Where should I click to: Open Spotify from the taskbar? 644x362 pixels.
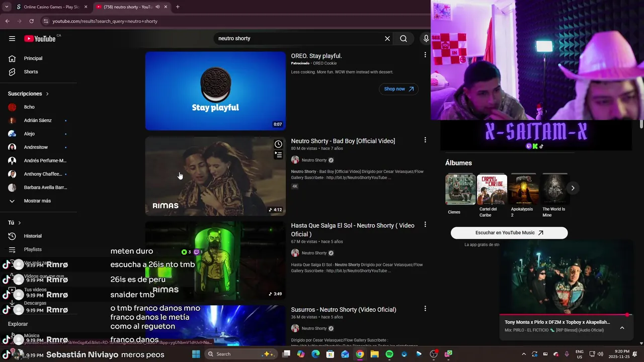pyautogui.click(x=389, y=354)
